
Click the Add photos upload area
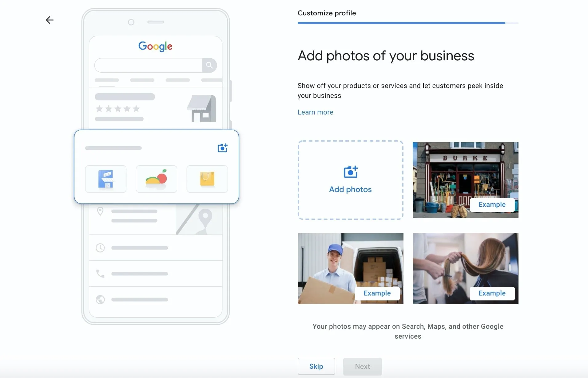pos(350,180)
